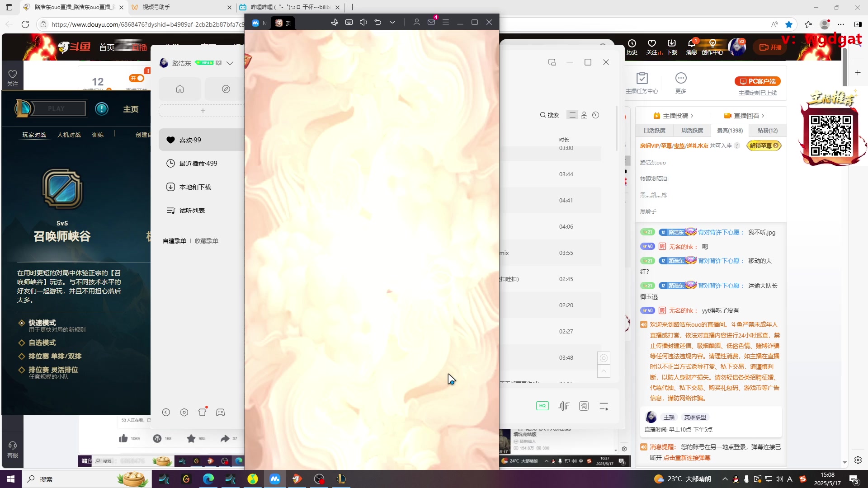868x488 pixels.
Task: Open the settings hexagon icon in music player
Action: pyautogui.click(x=184, y=412)
